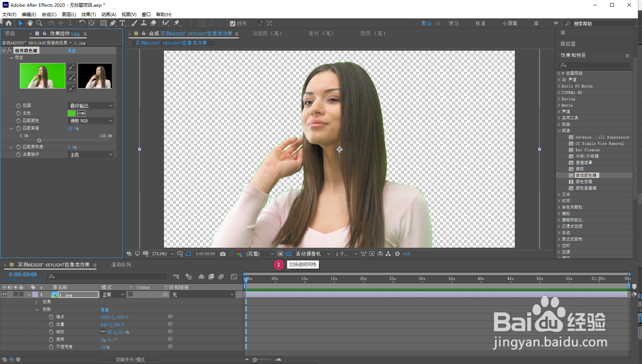Open the 活动摄像机 camera dropdown
Image resolution: width=642 pixels, height=364 pixels.
313,254
